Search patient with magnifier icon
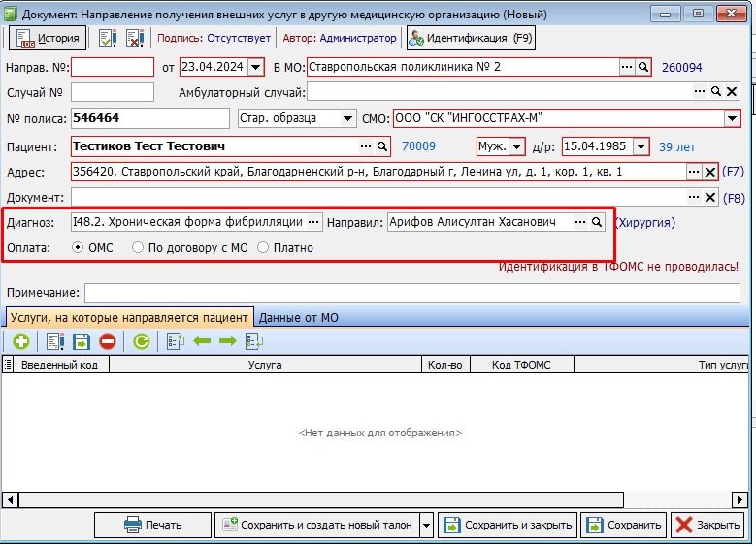The width and height of the screenshot is (756, 546). click(382, 146)
